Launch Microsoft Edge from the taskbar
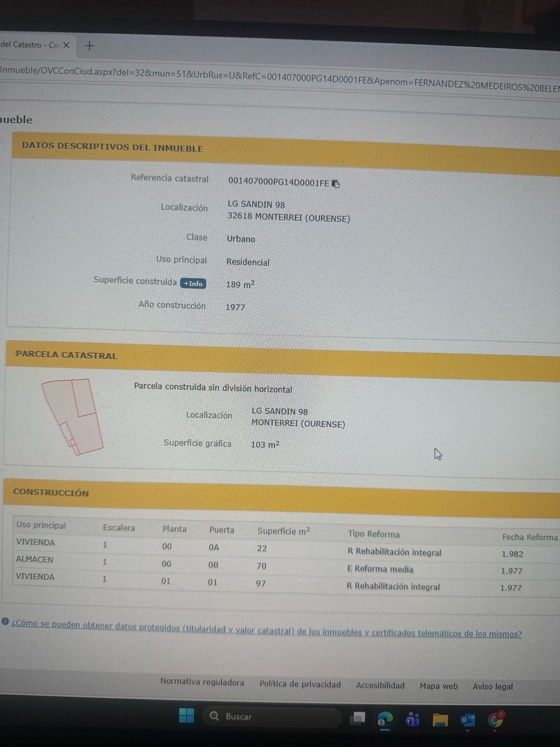 (x=385, y=719)
